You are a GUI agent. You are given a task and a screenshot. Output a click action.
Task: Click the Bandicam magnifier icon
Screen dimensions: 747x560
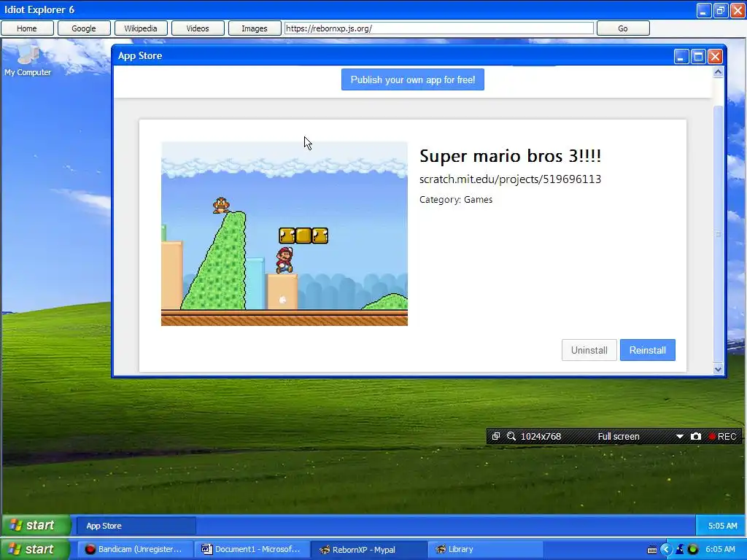click(x=511, y=436)
